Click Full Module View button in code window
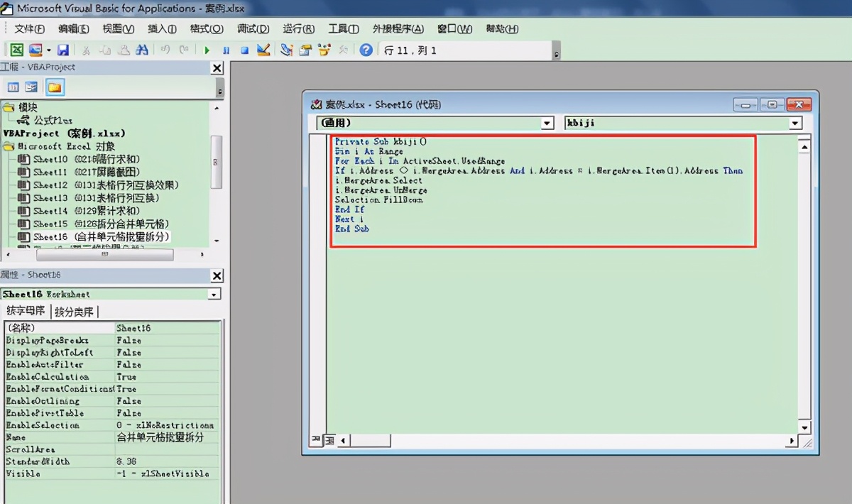 coord(329,440)
